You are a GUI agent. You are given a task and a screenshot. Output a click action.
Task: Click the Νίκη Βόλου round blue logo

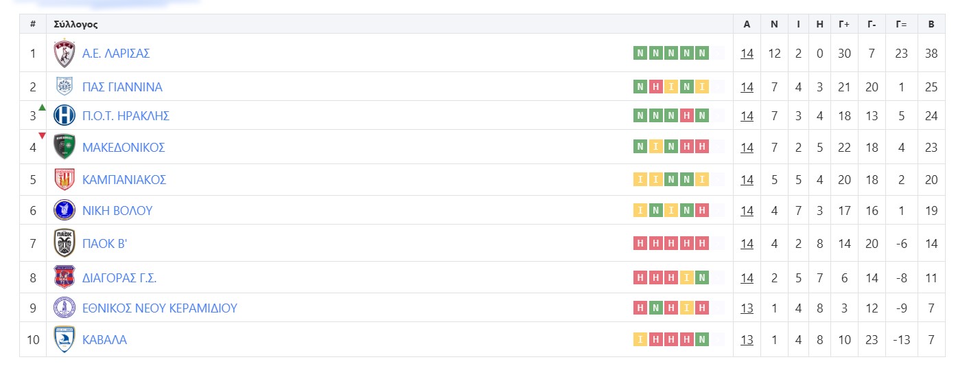coord(65,210)
